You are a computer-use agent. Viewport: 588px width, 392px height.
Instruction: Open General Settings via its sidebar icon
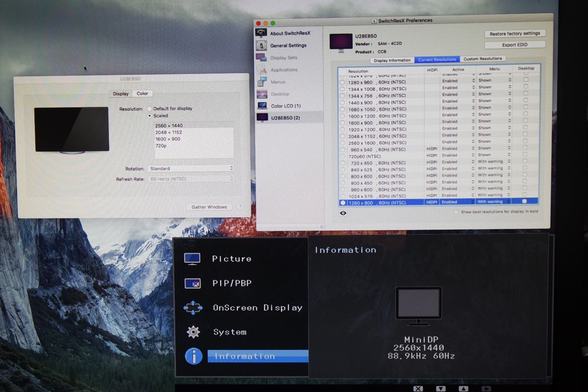tap(261, 45)
